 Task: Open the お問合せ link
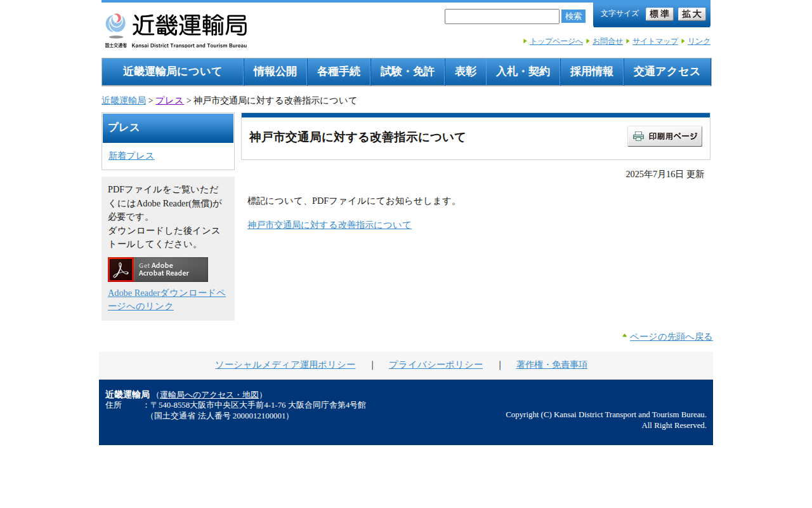tap(608, 41)
